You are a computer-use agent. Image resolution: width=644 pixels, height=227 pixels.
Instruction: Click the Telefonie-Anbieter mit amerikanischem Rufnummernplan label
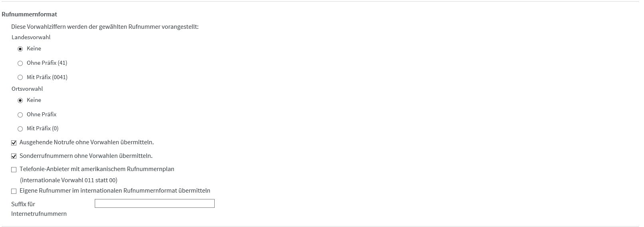click(x=97, y=169)
